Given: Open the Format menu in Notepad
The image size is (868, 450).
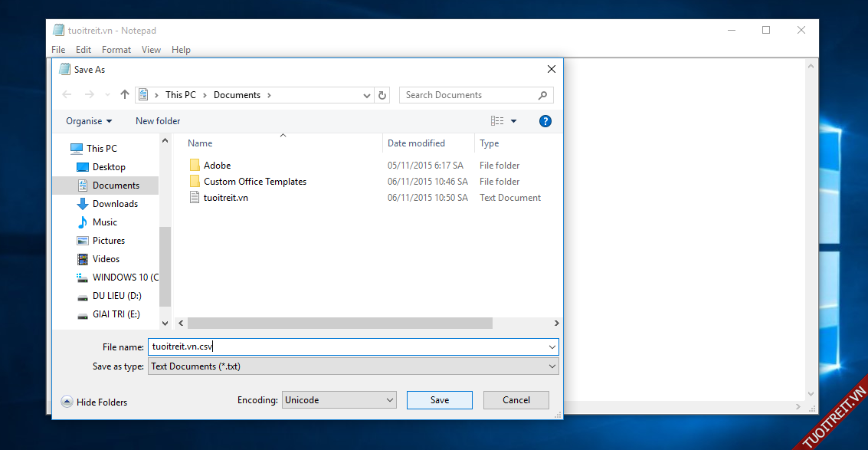Looking at the screenshot, I should 116,50.
